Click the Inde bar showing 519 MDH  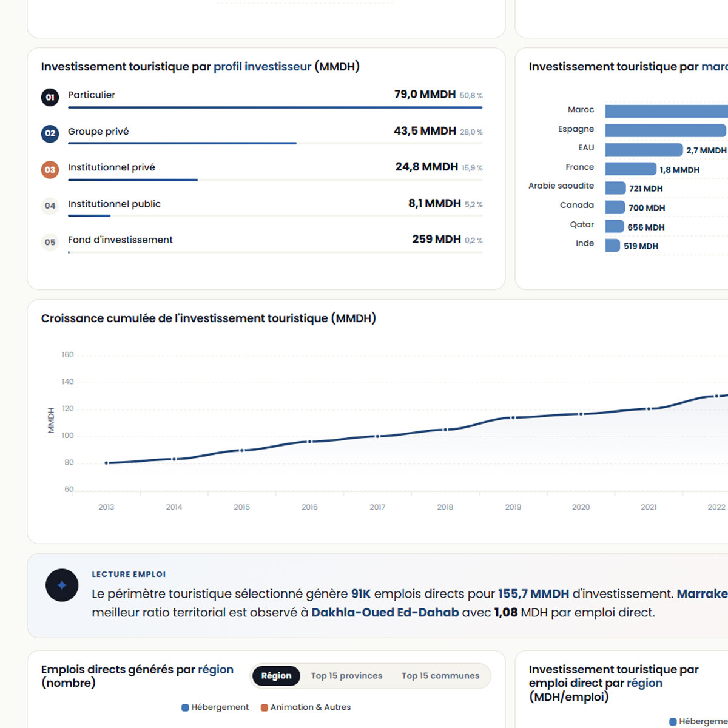click(x=613, y=246)
